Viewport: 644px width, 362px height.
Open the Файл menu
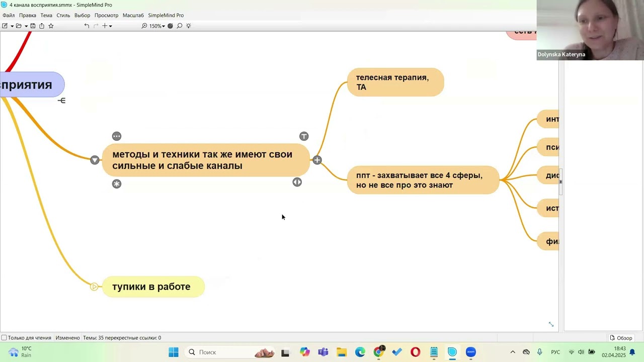point(9,15)
